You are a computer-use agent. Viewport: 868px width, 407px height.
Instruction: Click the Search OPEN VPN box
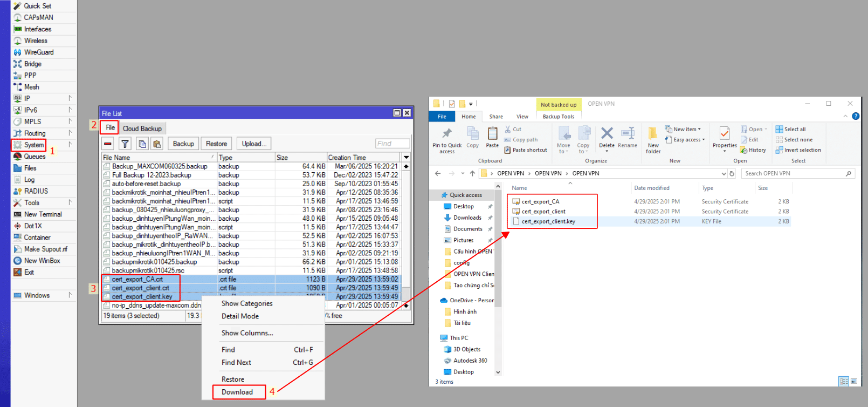point(797,174)
